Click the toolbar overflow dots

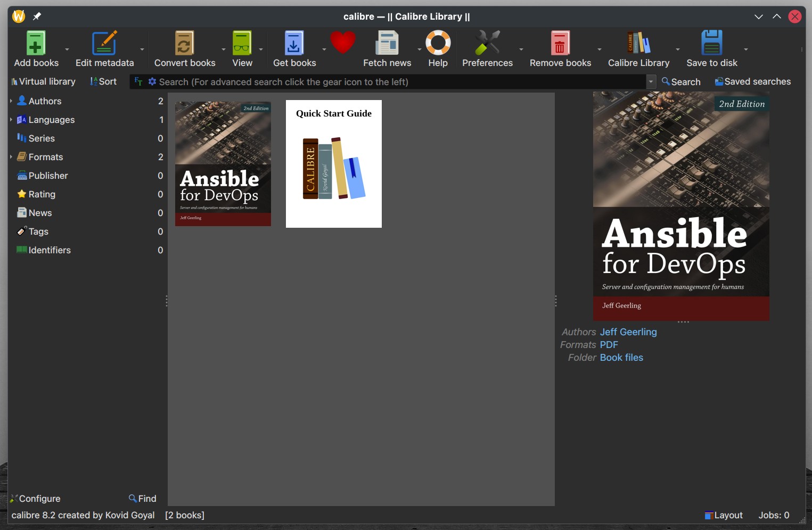tap(801, 49)
